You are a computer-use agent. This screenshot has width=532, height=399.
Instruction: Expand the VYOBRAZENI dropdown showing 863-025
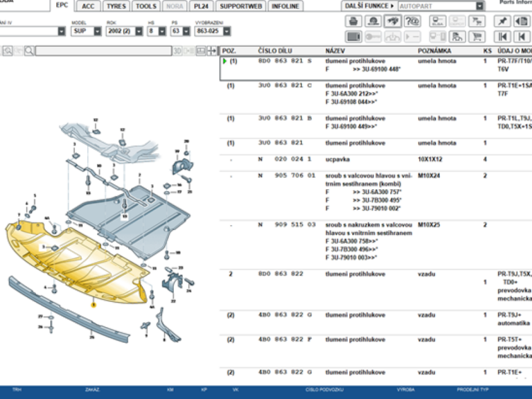coord(228,31)
